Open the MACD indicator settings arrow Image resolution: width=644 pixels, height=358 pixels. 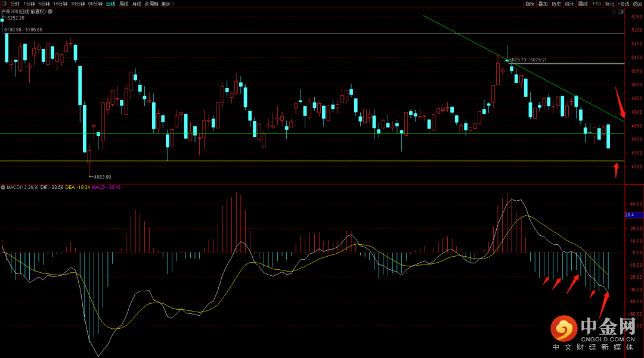pos(3,188)
